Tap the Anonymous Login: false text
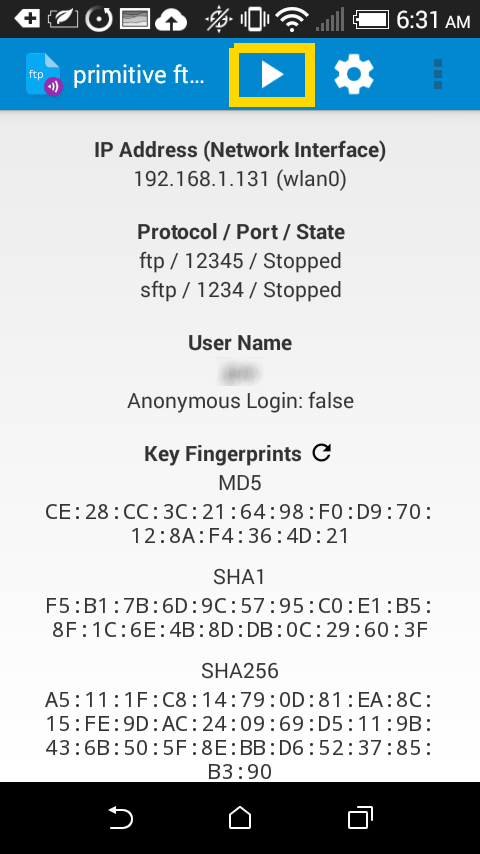This screenshot has height=854, width=480. (x=240, y=401)
